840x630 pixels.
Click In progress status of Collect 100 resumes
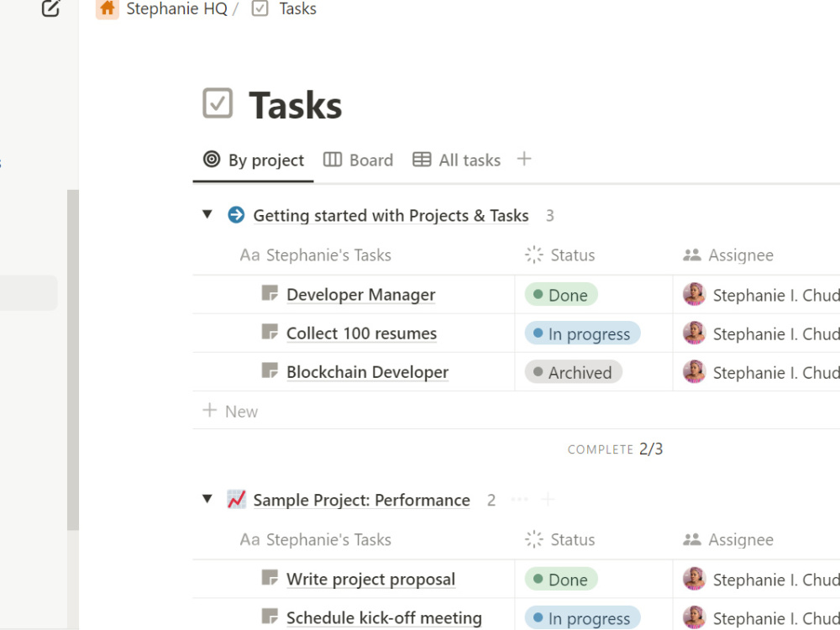tap(582, 333)
